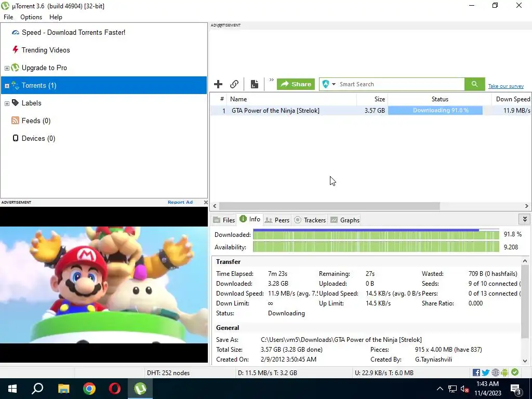Click the Twitter icon in status bar
This screenshot has height=399, width=532.
486,373
